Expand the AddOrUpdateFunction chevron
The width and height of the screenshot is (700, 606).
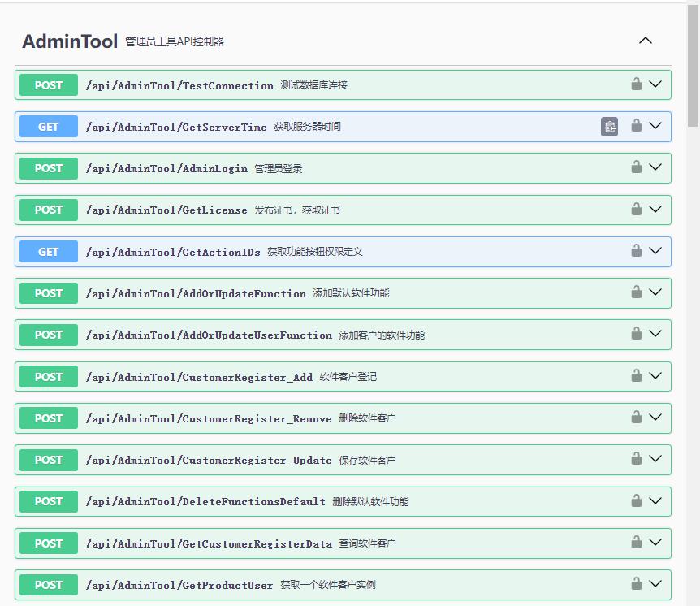coord(655,292)
